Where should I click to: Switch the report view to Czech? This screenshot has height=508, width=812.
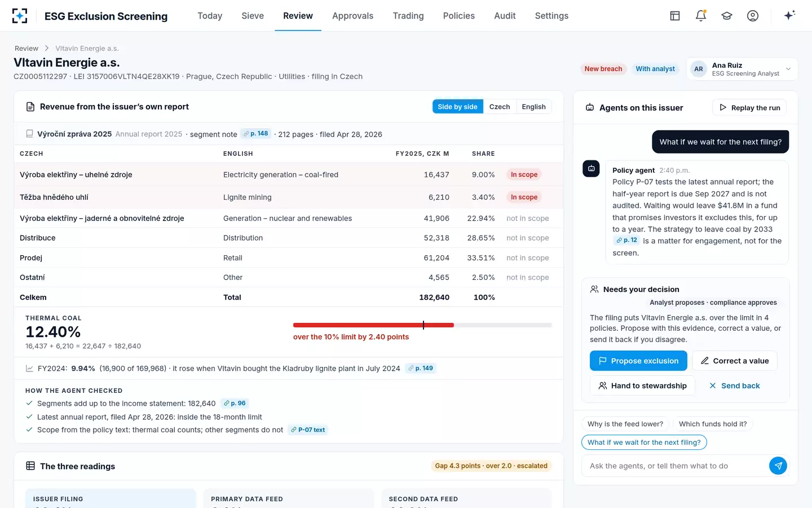[x=500, y=107]
